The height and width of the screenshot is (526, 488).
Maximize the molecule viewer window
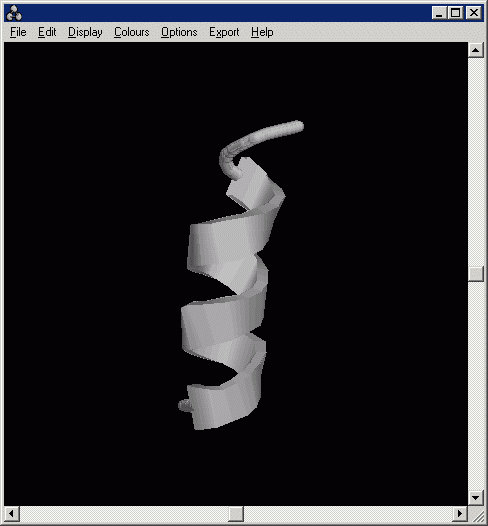[x=455, y=13]
